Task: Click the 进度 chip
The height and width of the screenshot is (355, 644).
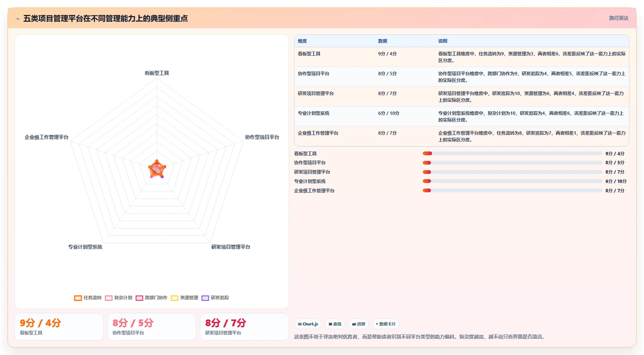Action: [x=358, y=324]
